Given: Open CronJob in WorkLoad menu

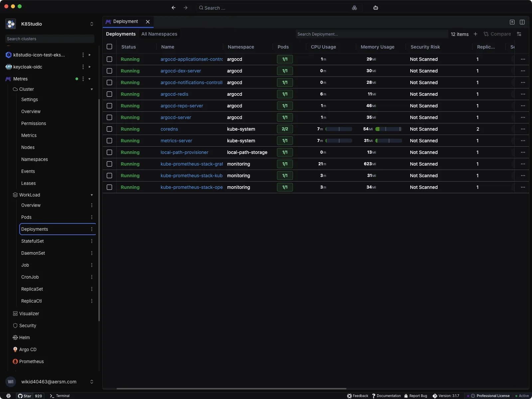Looking at the screenshot, I should pos(30,277).
